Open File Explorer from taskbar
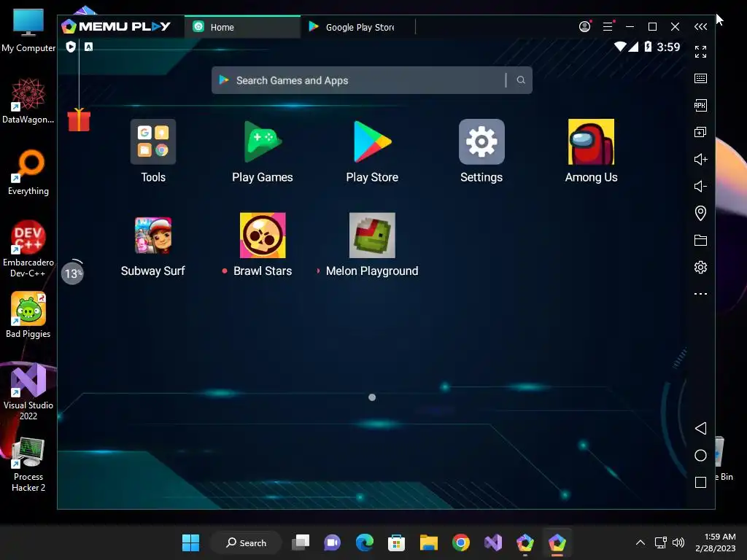747x560 pixels. click(x=428, y=542)
